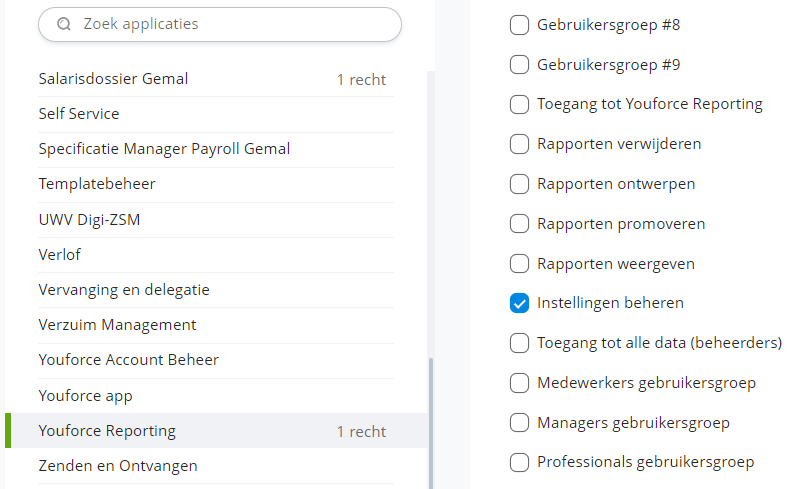Viewport: 806px width, 489px height.
Task: Check Toegang tot Youforce Reporting
Action: click(519, 104)
